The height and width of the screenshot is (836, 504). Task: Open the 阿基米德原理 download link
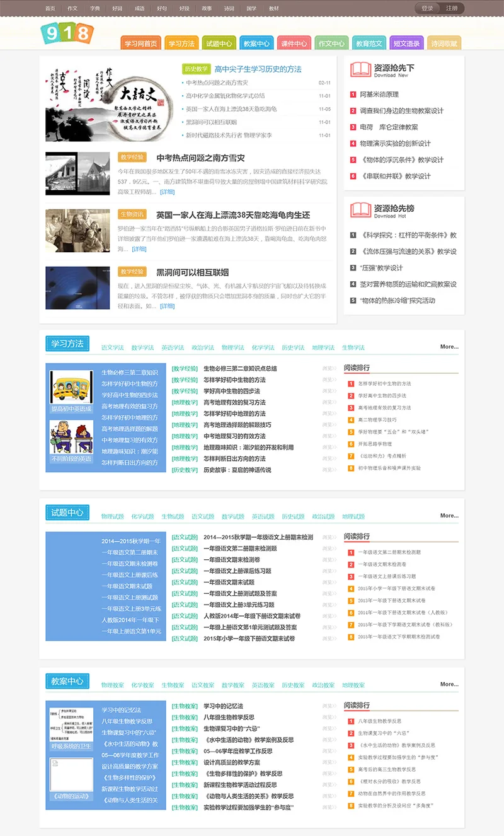pyautogui.click(x=380, y=95)
